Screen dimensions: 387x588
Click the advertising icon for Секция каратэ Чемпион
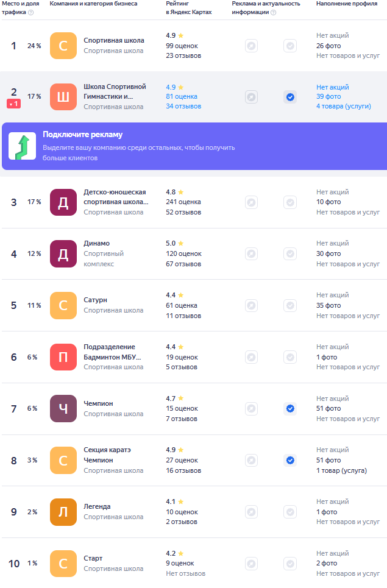click(x=251, y=460)
